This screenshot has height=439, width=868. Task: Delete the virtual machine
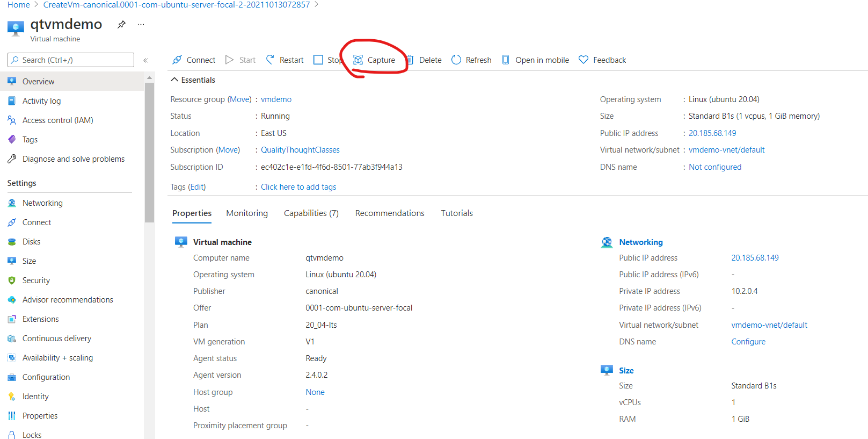click(424, 60)
